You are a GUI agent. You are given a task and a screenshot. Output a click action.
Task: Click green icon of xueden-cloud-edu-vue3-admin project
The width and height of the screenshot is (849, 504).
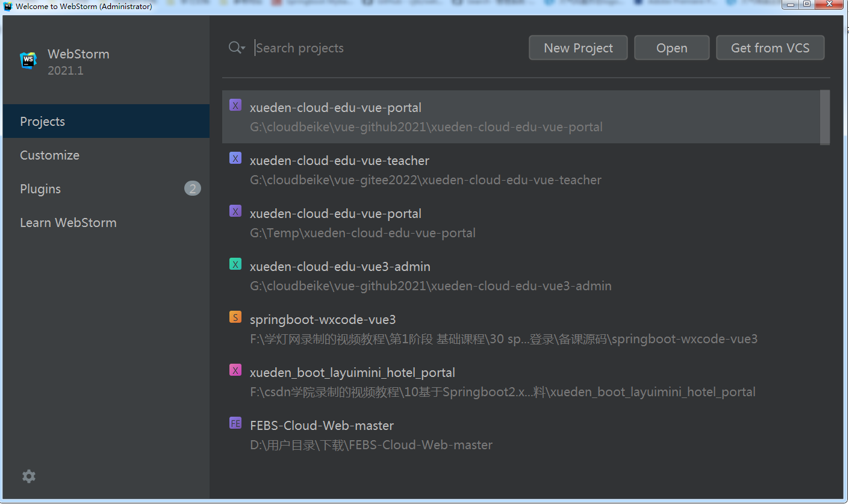click(x=235, y=264)
